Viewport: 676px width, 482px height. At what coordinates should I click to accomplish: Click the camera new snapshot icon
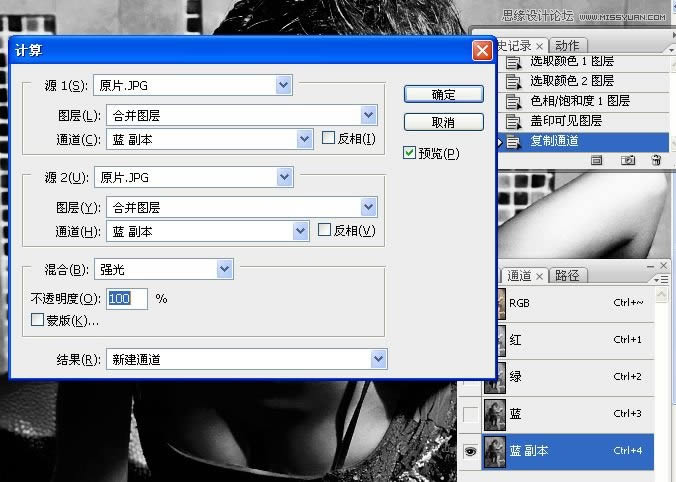(x=628, y=159)
